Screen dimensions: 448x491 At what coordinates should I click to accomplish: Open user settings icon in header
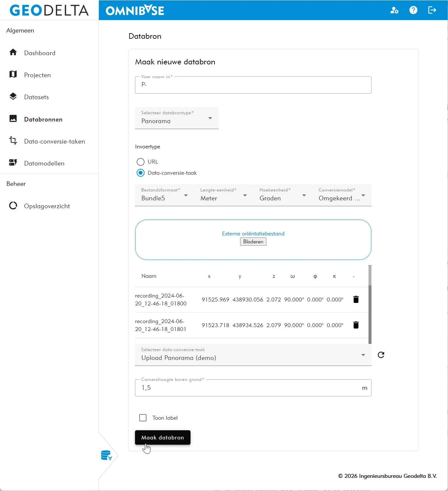394,11
